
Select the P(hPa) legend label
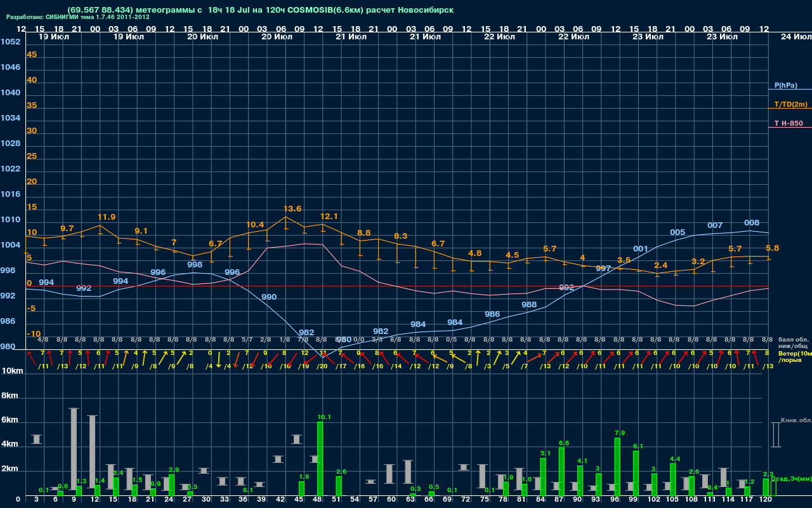(x=786, y=85)
